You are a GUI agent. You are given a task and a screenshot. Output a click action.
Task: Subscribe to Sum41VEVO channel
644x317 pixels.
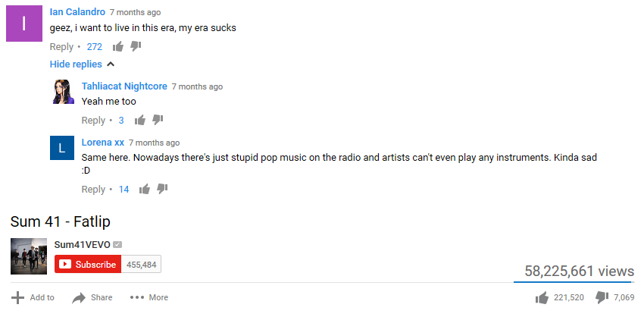(88, 265)
